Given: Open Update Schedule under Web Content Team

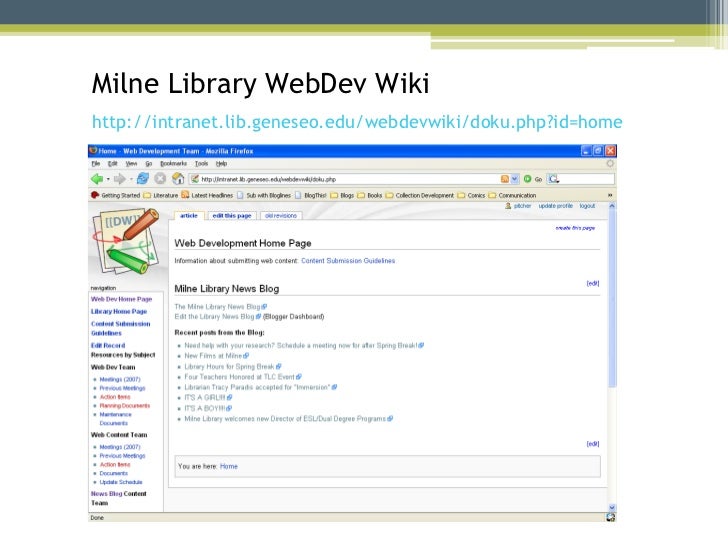Looking at the screenshot, I should click(121, 482).
